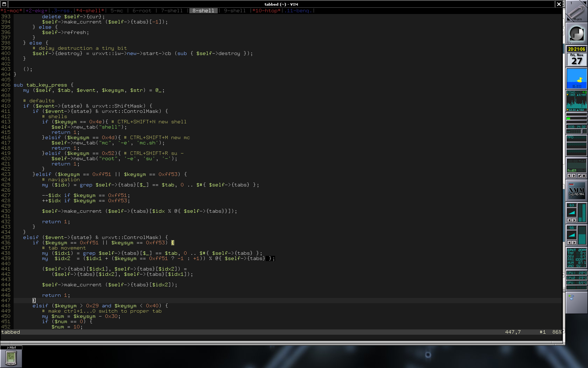Switch to the 9-shell terminal tab

pos(235,11)
